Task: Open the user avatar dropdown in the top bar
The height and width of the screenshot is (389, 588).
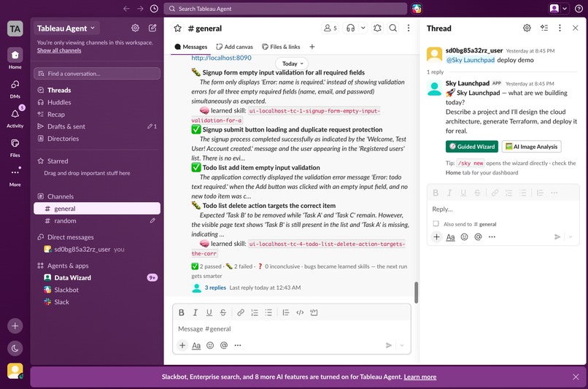Action: tap(558, 9)
